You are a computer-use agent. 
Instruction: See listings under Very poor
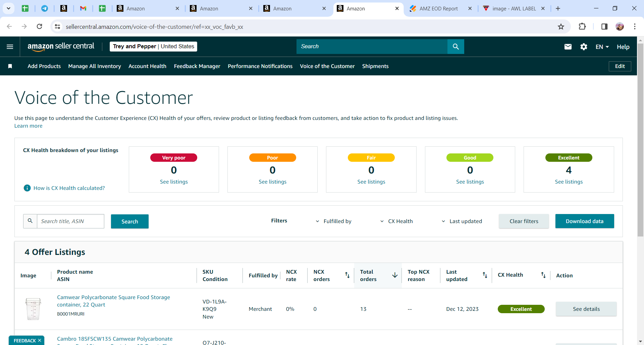point(174,182)
